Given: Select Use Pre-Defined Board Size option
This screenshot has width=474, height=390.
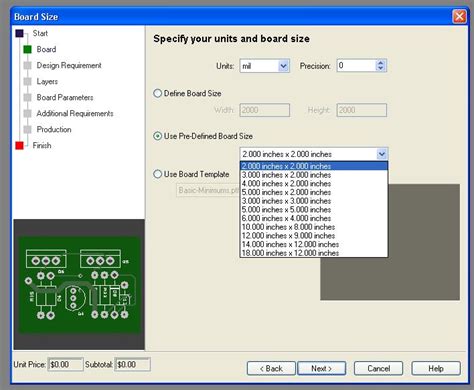Looking at the screenshot, I should (158, 136).
